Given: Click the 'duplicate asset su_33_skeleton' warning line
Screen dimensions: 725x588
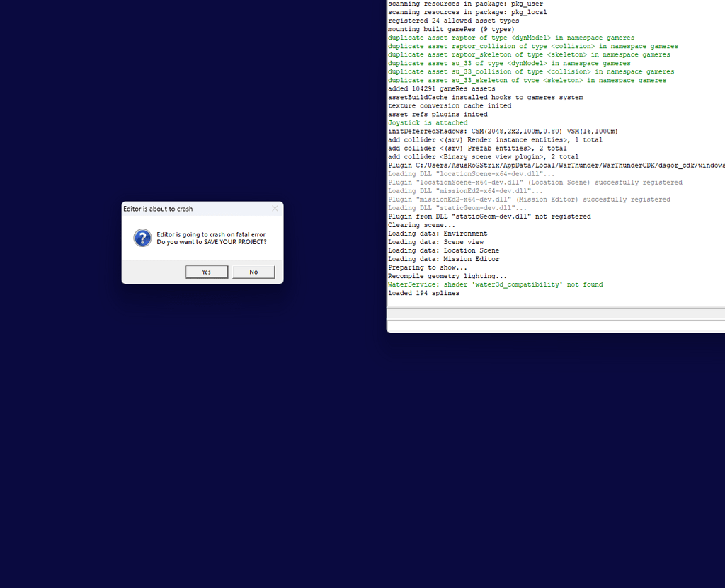Looking at the screenshot, I should pyautogui.click(x=527, y=80).
